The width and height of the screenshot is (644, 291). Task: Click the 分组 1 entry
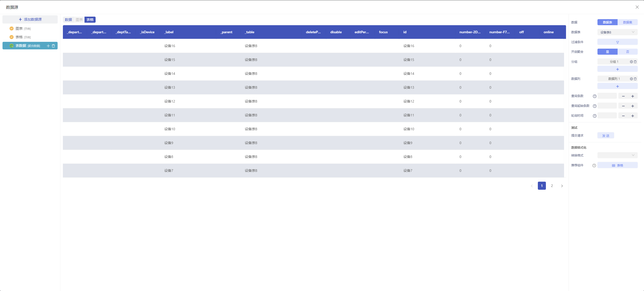tap(614, 62)
